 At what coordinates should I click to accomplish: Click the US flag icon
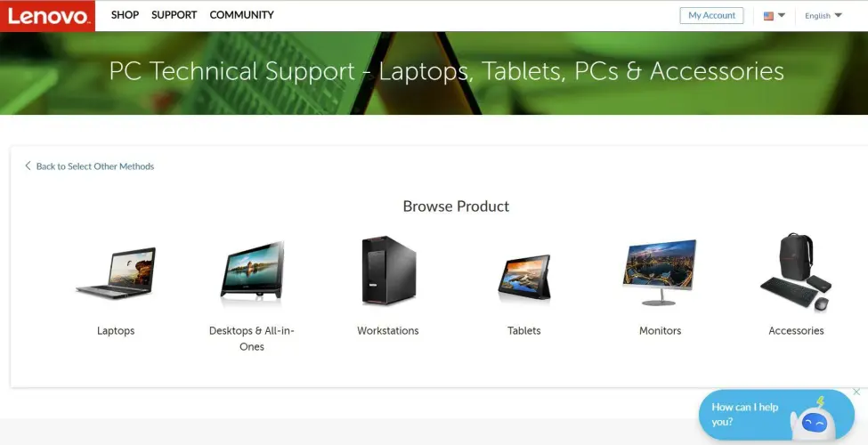click(x=768, y=16)
